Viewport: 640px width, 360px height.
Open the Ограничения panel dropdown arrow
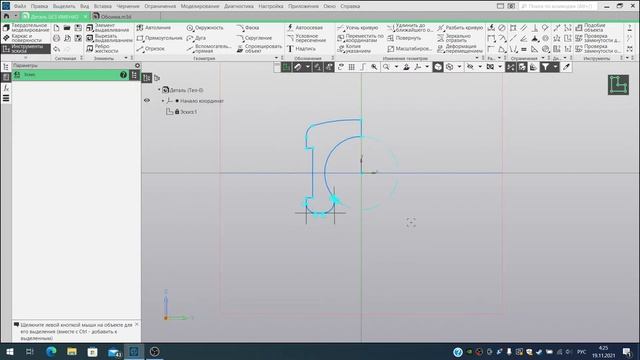[x=543, y=58]
